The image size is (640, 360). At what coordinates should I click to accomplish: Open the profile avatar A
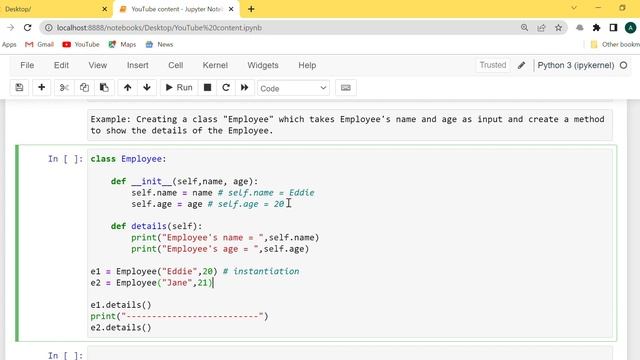pos(630,28)
